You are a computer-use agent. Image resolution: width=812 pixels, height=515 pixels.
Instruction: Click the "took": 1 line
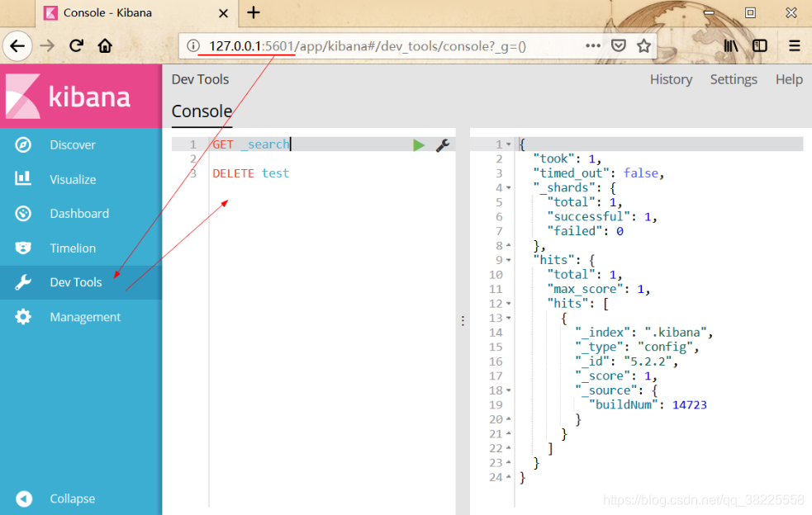point(567,159)
